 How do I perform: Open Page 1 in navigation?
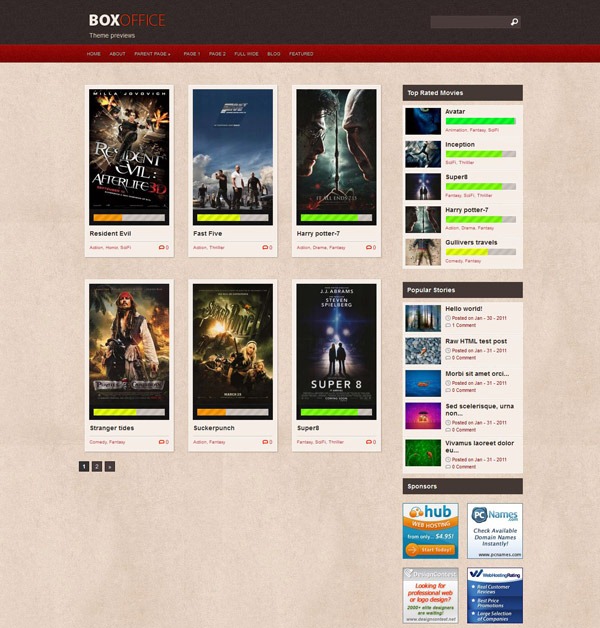(192, 54)
